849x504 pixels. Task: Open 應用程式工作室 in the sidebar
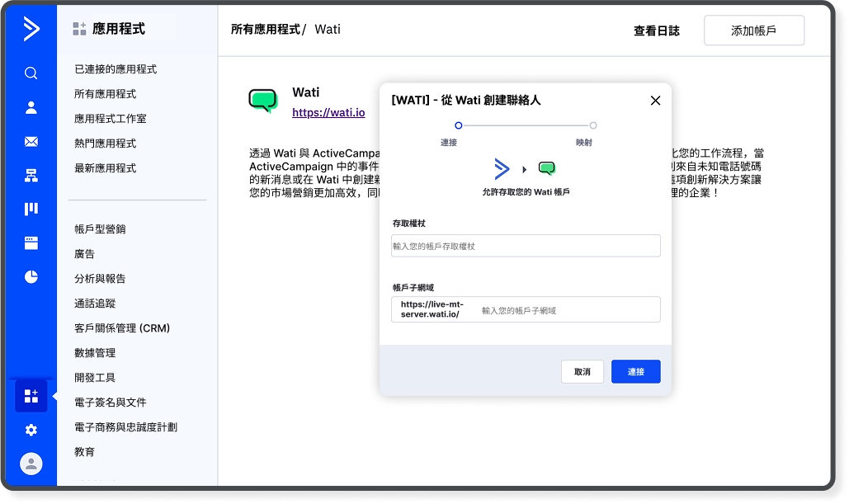point(111,119)
